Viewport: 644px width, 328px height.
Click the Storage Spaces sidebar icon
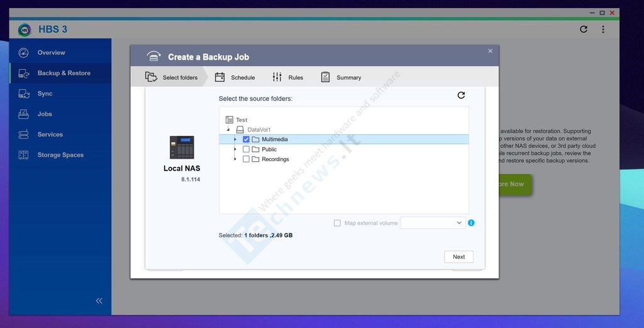(23, 155)
